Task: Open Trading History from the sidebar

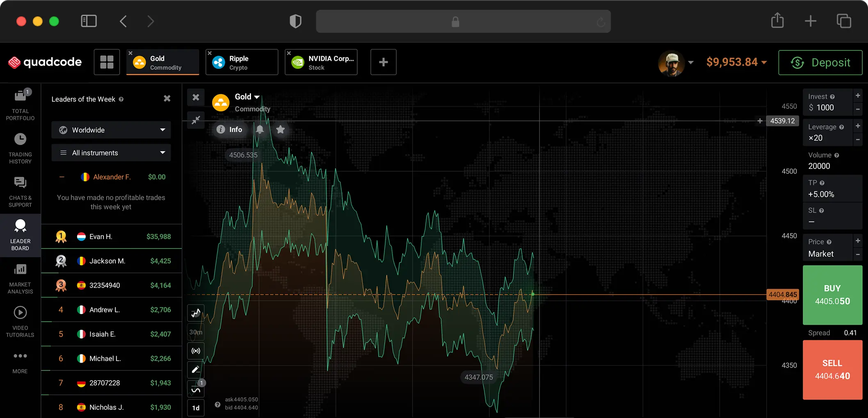Action: (x=20, y=148)
